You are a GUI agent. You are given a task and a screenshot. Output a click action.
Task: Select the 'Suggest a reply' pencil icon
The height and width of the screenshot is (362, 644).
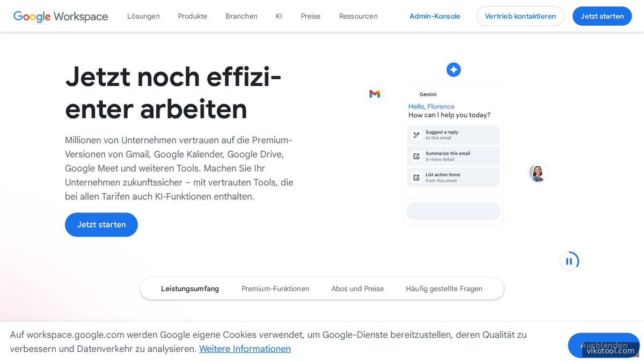[x=416, y=135]
